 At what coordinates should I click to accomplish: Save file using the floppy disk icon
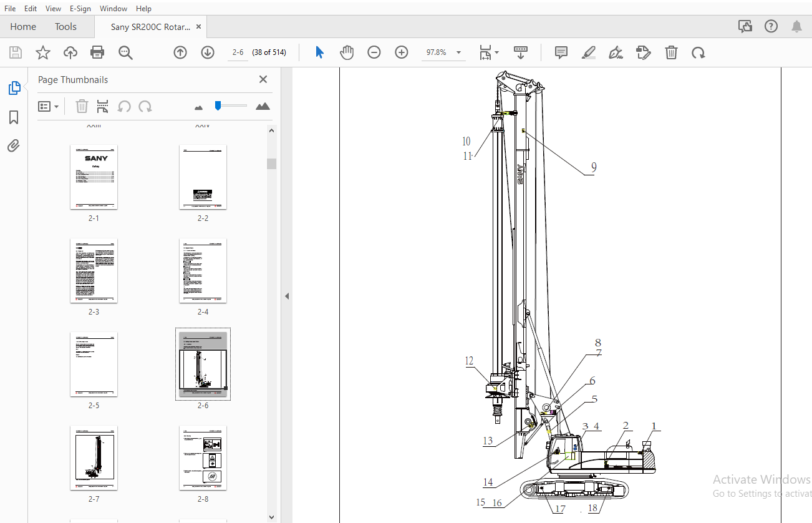[15, 52]
